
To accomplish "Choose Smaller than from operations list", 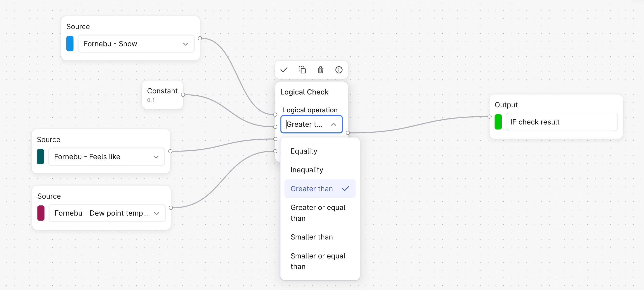I will (x=312, y=237).
